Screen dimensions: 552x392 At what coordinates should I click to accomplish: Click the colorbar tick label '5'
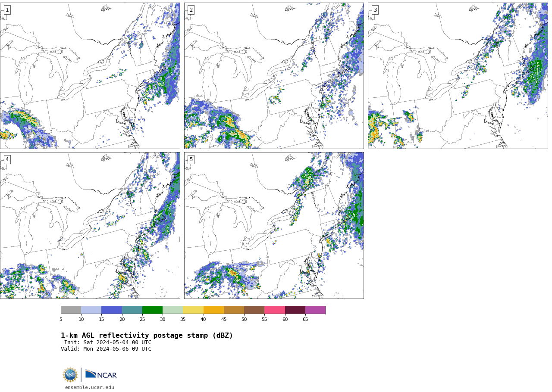tap(61, 319)
